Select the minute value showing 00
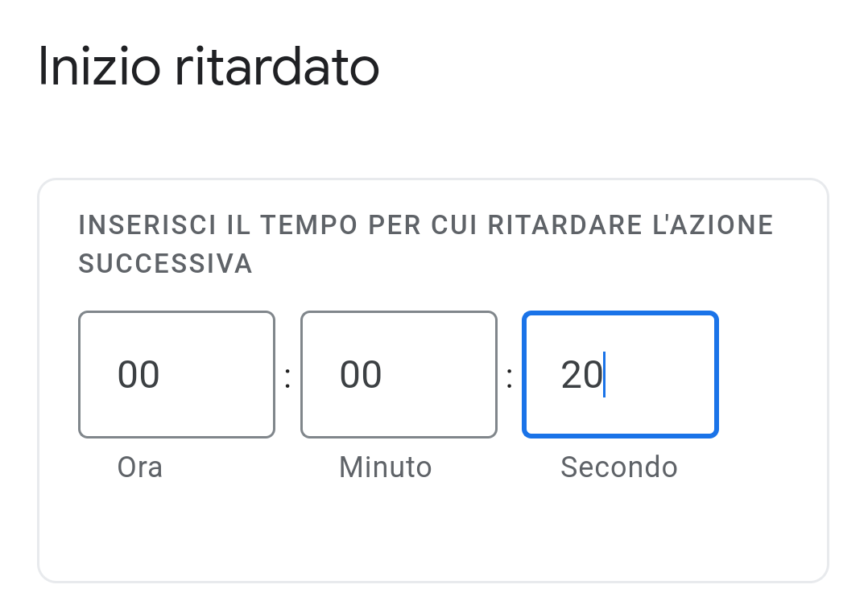868x597 pixels. click(x=361, y=374)
